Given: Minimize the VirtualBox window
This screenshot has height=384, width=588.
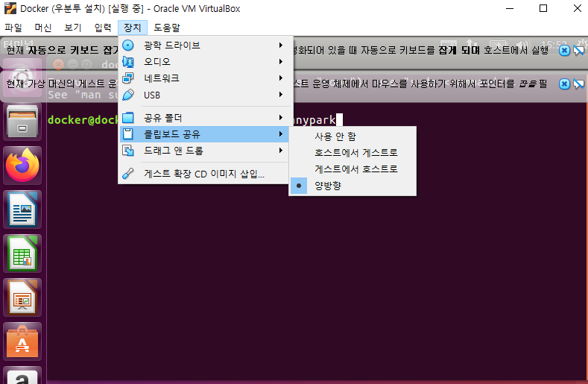Looking at the screenshot, I should (x=510, y=8).
